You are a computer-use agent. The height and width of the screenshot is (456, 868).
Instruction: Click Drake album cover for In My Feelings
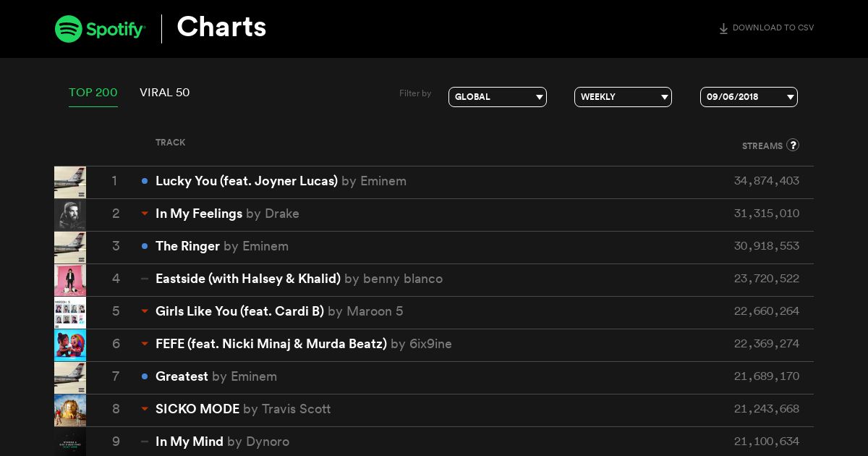coord(70,215)
